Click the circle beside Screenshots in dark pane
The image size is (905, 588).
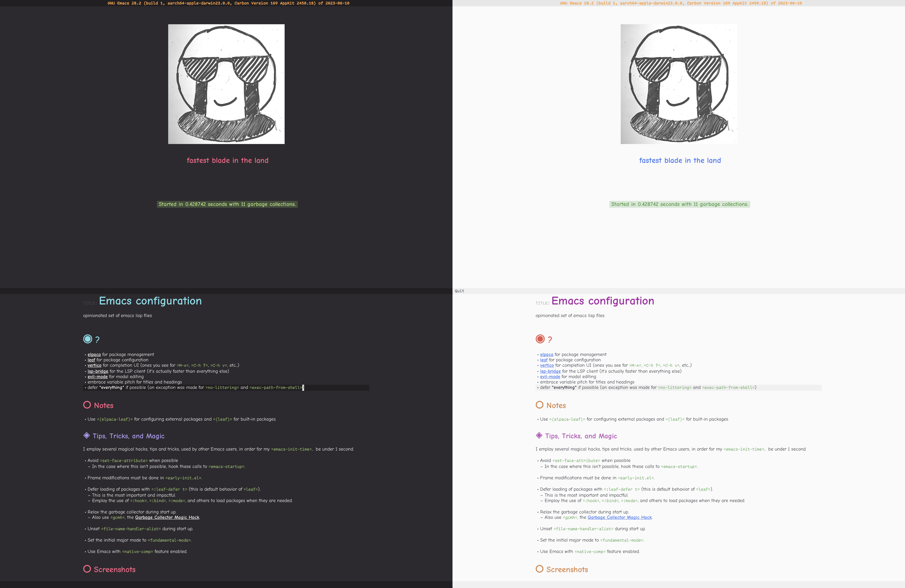point(87,569)
